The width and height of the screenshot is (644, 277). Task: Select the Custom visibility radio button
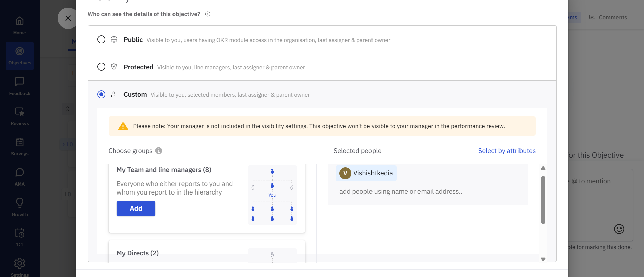101,94
